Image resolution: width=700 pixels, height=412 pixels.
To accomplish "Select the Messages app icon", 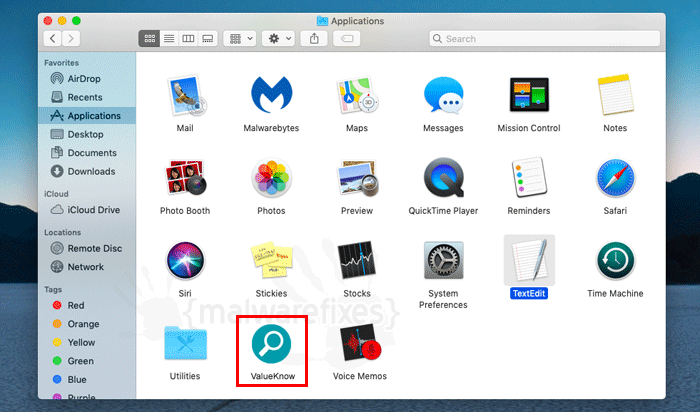I will click(x=443, y=95).
